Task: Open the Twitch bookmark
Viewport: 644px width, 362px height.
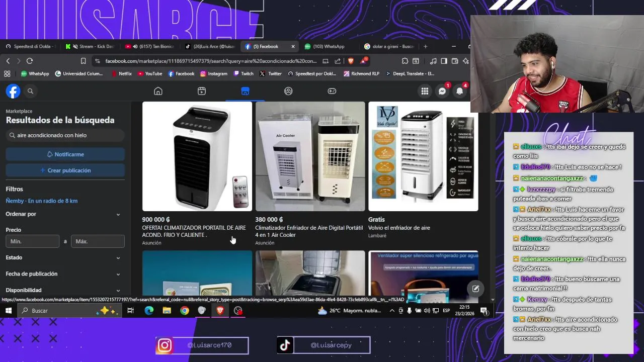Action: click(x=244, y=73)
